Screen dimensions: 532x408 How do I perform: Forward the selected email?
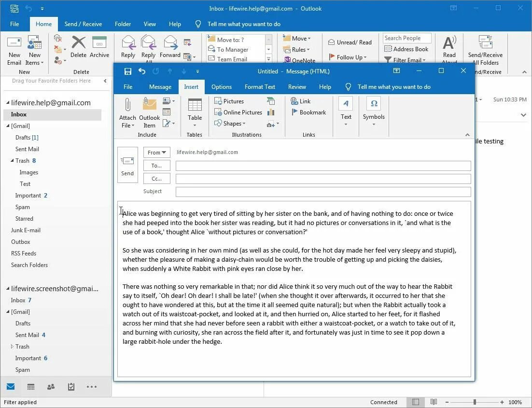pyautogui.click(x=170, y=47)
